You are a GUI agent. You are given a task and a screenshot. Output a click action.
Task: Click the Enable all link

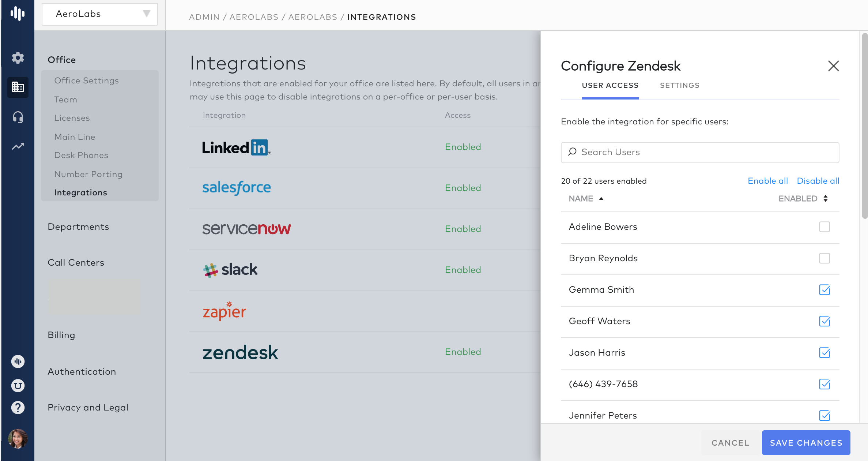point(768,181)
